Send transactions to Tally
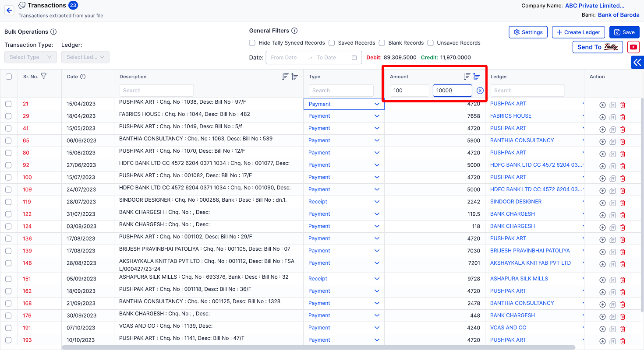The width and height of the screenshot is (644, 350). click(598, 47)
